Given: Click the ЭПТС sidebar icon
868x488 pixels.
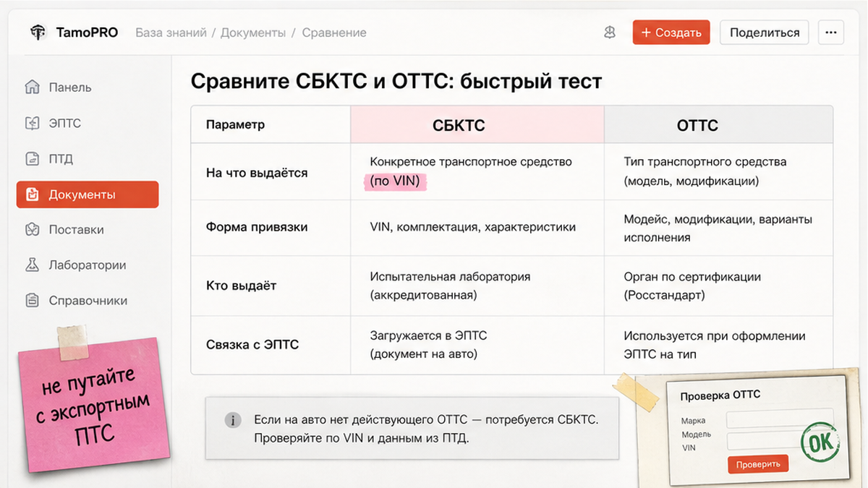Looking at the screenshot, I should (x=32, y=124).
